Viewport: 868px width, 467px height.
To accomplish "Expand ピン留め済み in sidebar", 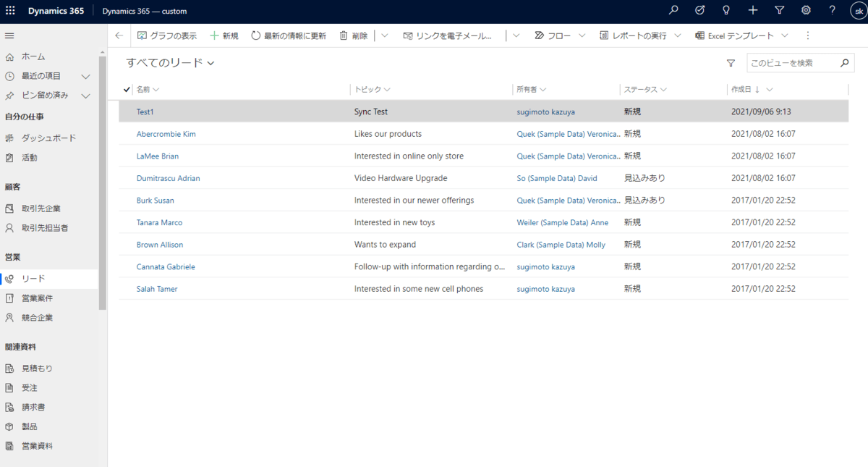I will click(x=85, y=96).
